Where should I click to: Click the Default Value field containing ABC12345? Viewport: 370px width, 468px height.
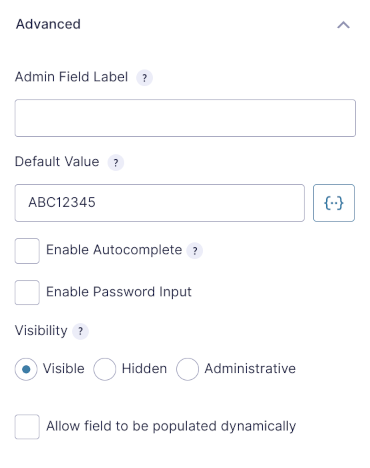click(x=159, y=203)
